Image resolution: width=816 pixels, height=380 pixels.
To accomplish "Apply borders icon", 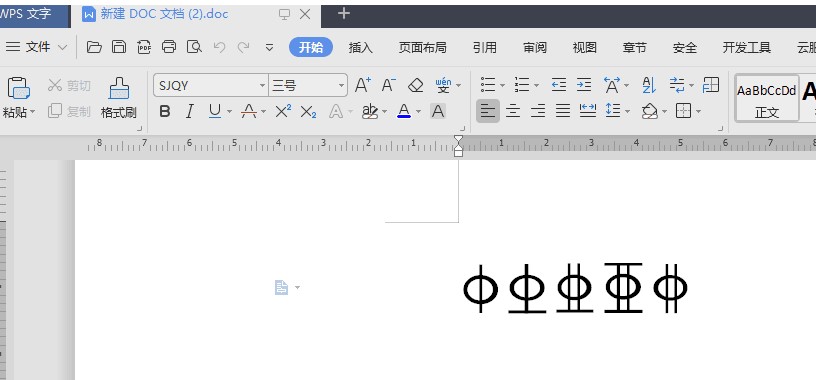I will 683,111.
